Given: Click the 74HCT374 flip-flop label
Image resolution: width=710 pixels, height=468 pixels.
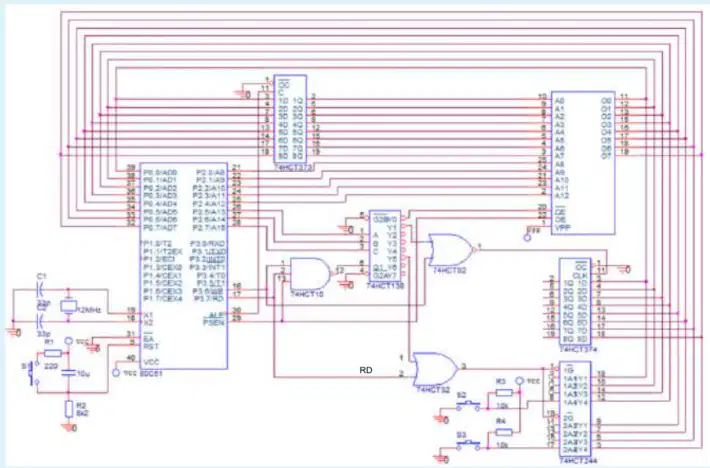Looking at the screenshot, I should [578, 349].
